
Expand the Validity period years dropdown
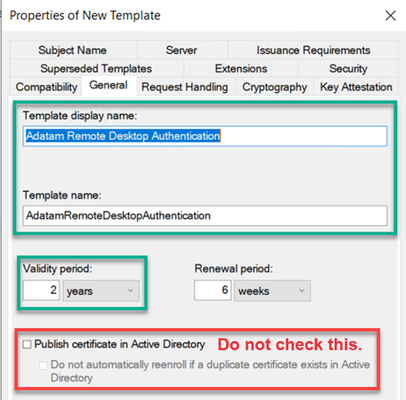tap(101, 291)
